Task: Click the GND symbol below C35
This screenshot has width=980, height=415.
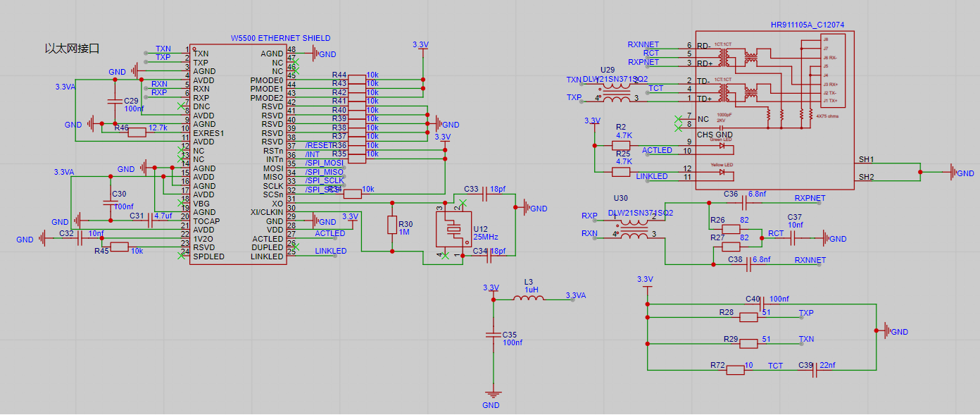Action: tap(491, 395)
